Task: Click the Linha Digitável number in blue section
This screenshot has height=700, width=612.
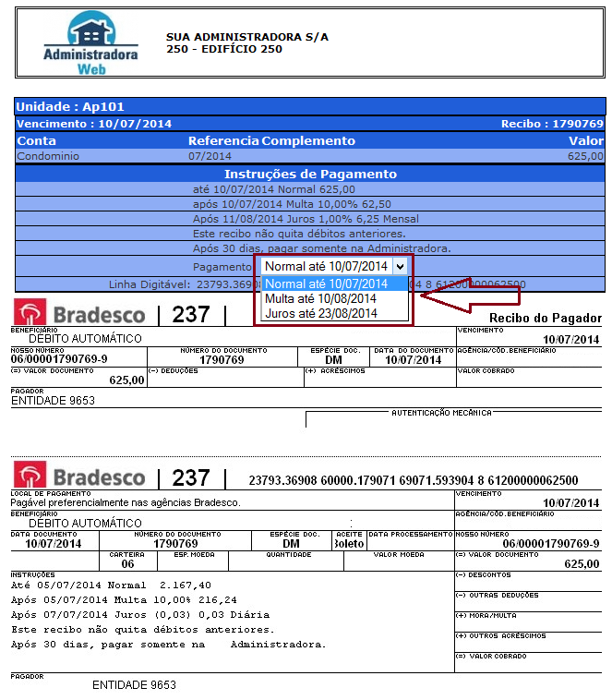Action: 231,284
